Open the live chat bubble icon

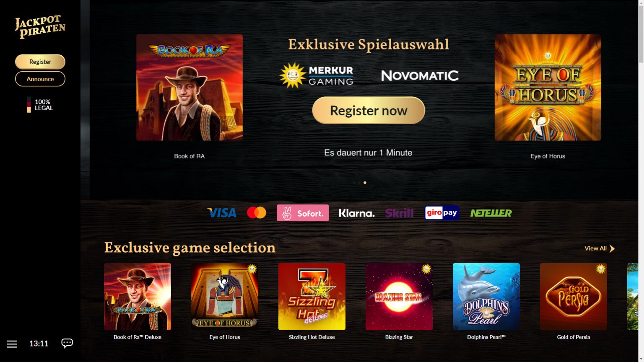click(x=67, y=344)
